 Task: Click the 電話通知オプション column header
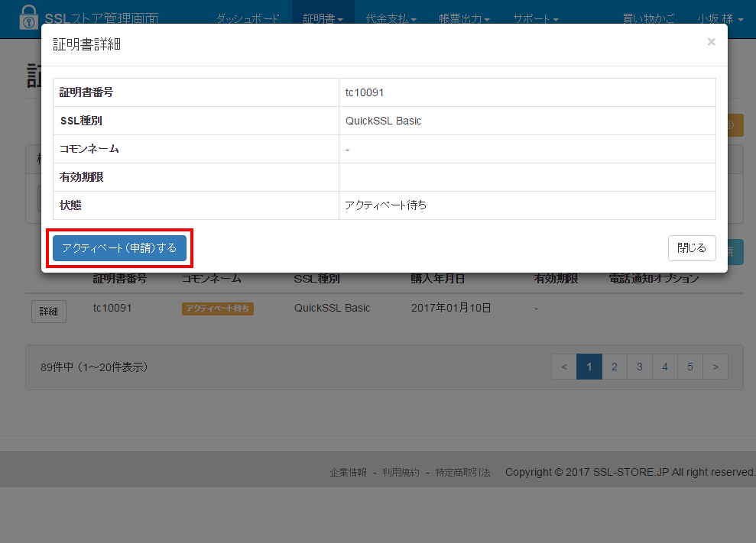(x=654, y=279)
